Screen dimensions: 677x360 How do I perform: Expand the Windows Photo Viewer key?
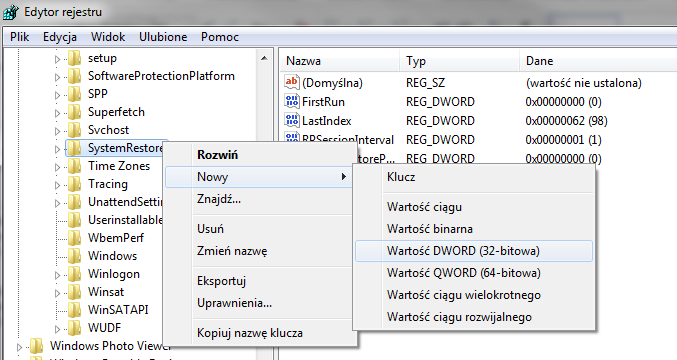click(x=19, y=347)
